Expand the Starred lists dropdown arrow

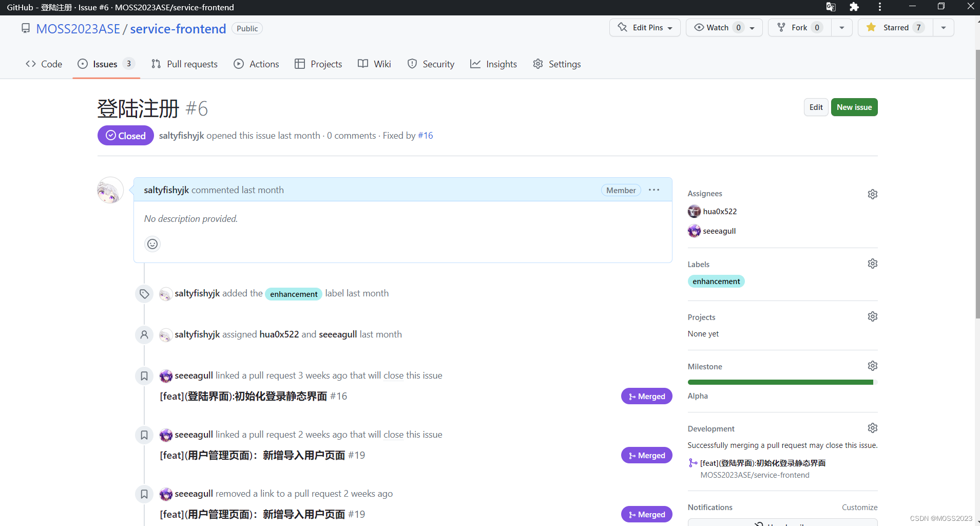tap(944, 28)
